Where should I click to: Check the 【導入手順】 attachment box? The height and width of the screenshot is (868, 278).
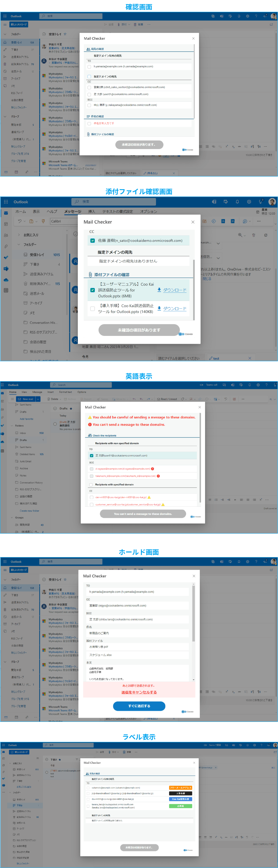click(92, 309)
